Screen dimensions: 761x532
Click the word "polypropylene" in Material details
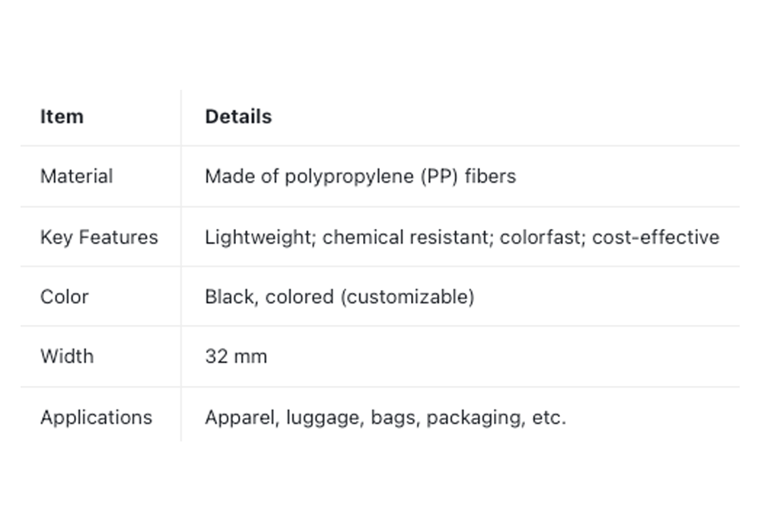(x=349, y=177)
